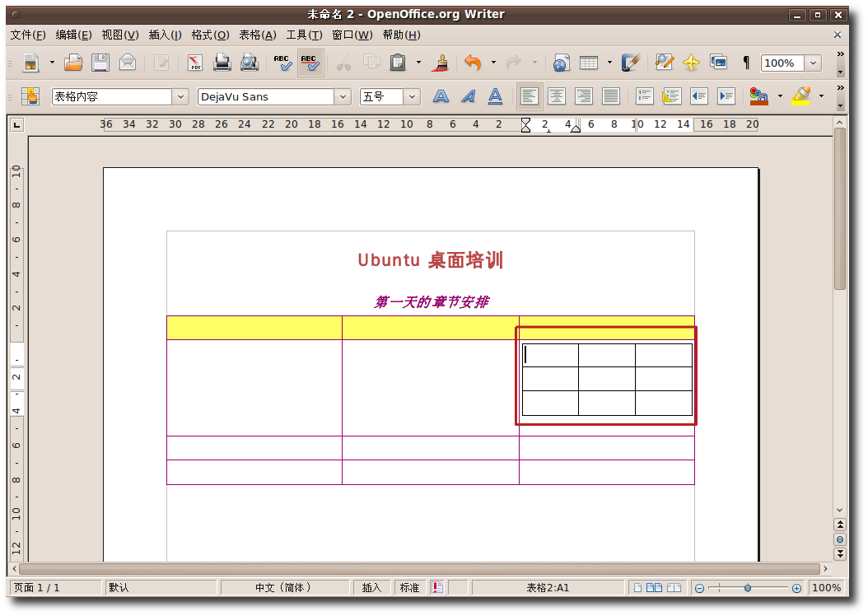Toggle Italic formatting
868x616 pixels.
[469, 96]
